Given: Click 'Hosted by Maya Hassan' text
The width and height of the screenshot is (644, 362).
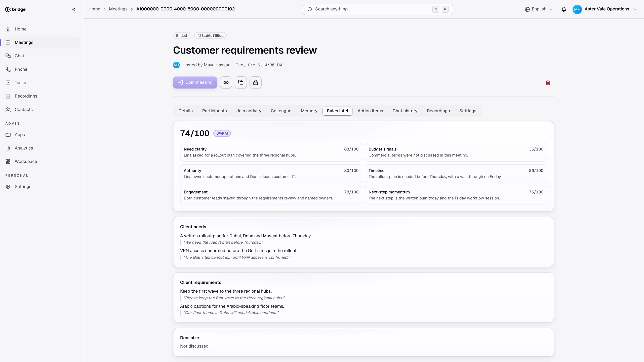Looking at the screenshot, I should point(206,65).
